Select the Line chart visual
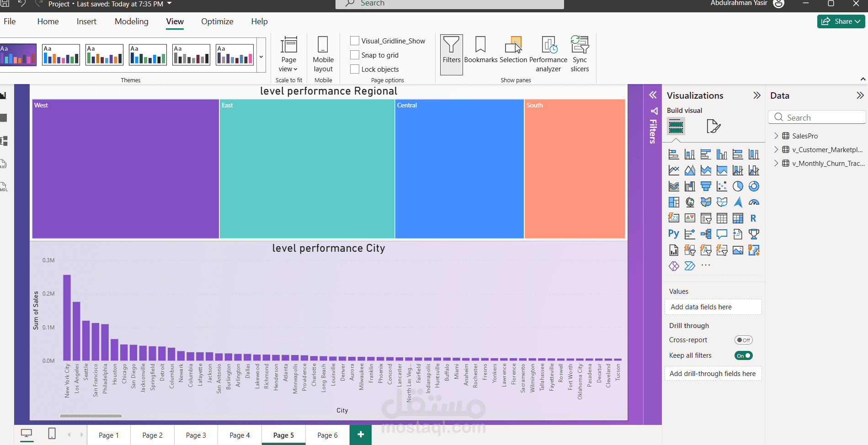The width and height of the screenshot is (868, 445). coord(674,170)
